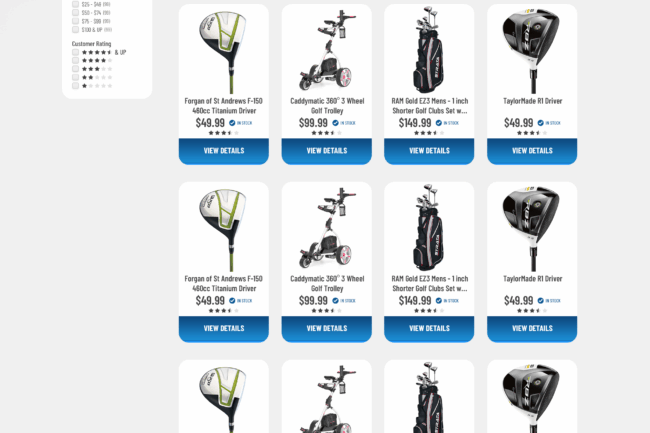
Task: View details of top-row Caddymatic 360° Golf Trolley
Action: tap(327, 151)
